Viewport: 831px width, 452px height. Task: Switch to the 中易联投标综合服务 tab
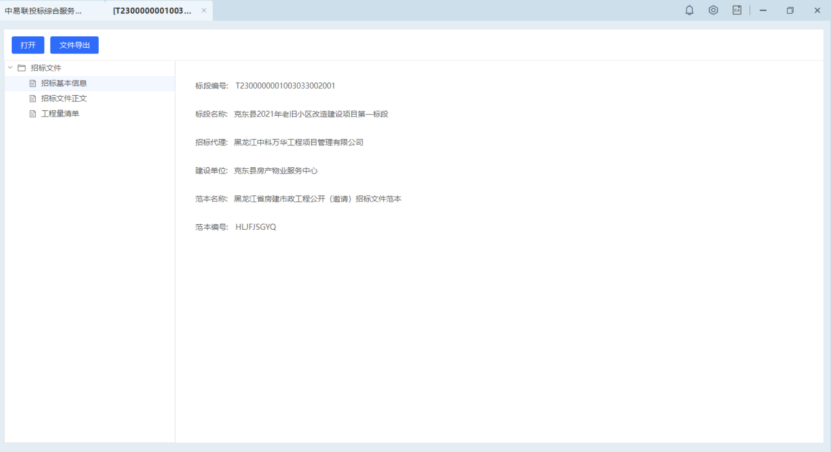coord(45,10)
